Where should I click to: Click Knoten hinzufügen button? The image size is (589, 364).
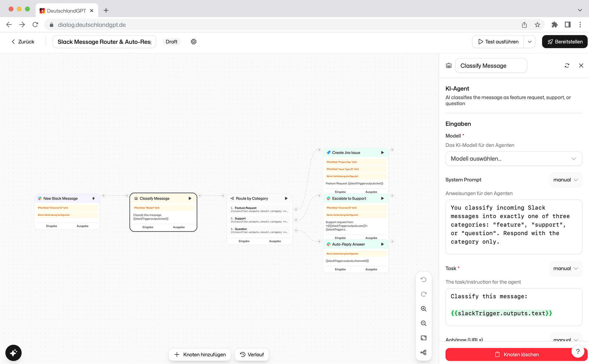pos(200,354)
